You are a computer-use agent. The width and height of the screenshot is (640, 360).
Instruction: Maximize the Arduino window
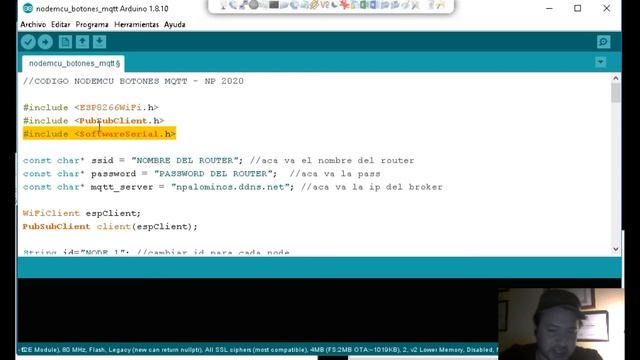pos(578,8)
